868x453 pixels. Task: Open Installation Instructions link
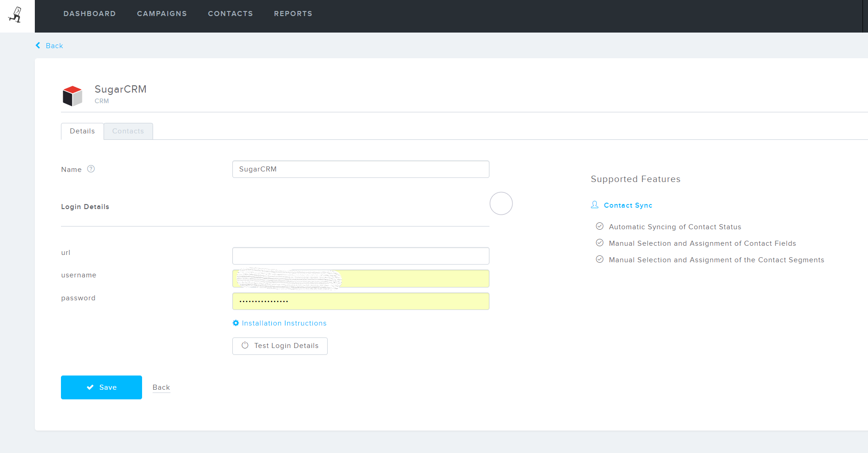pyautogui.click(x=284, y=323)
